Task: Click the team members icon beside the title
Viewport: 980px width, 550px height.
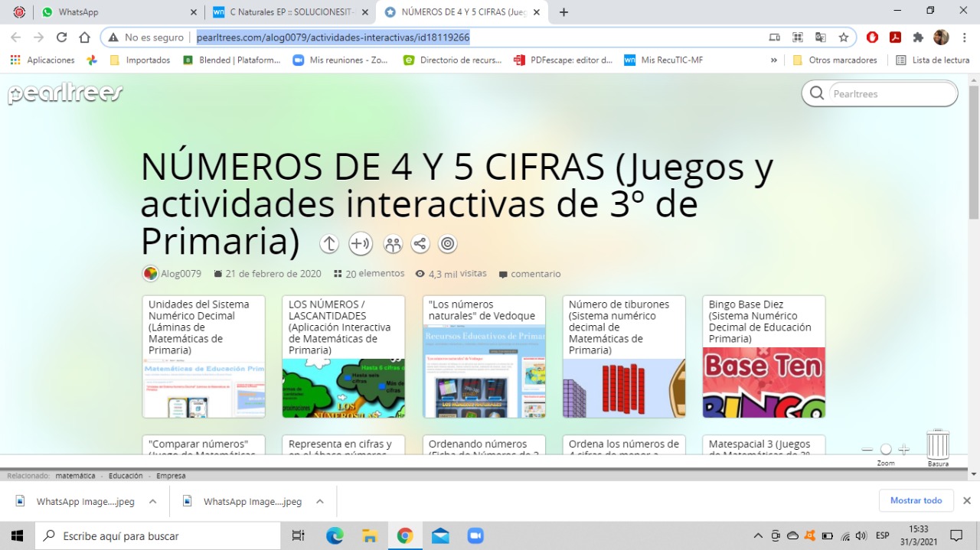Action: (393, 244)
